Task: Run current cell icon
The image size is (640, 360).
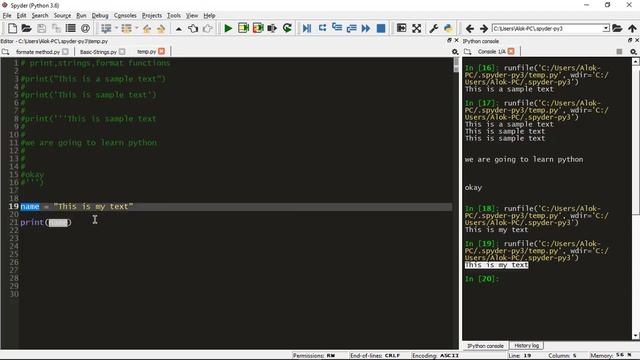Action: (243, 28)
